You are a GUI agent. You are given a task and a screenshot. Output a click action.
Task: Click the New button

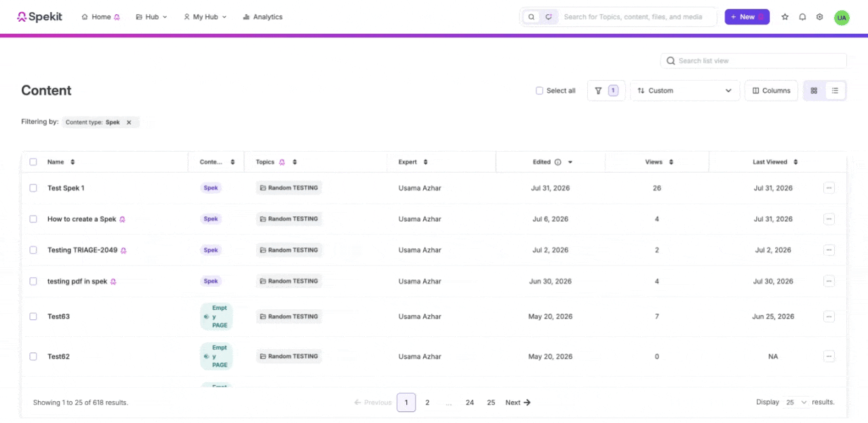(x=747, y=17)
